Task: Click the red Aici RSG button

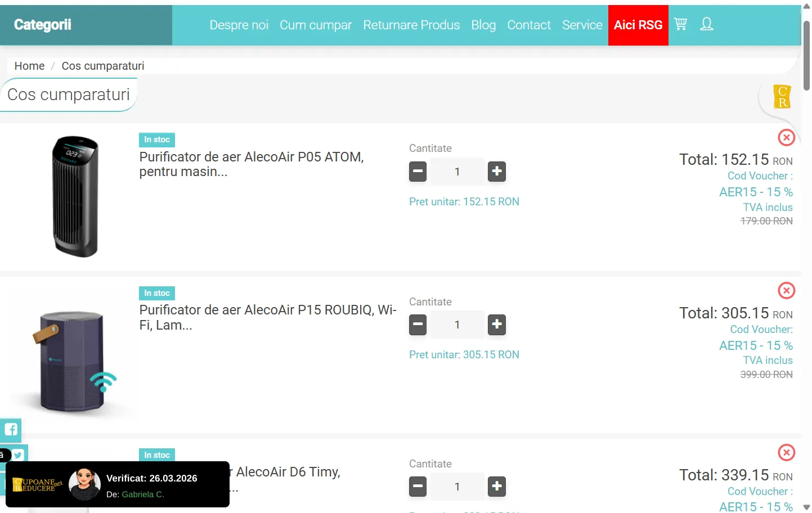Action: 638,25
